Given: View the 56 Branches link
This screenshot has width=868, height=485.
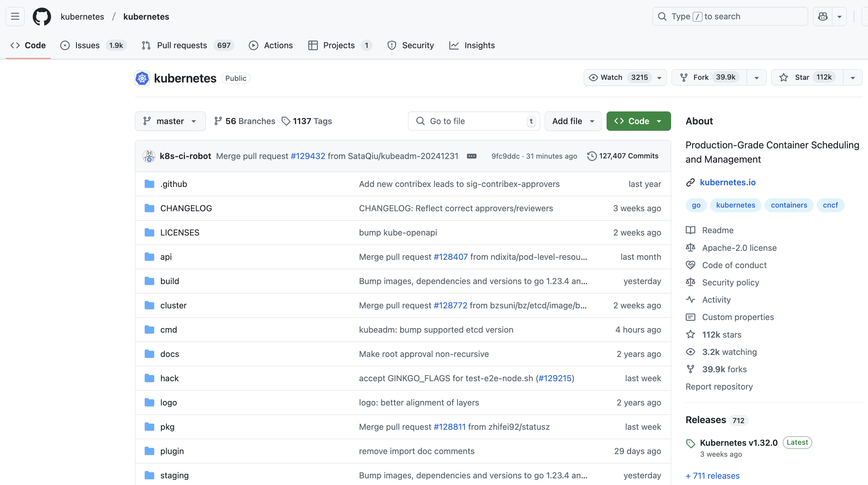Looking at the screenshot, I should pyautogui.click(x=245, y=121).
